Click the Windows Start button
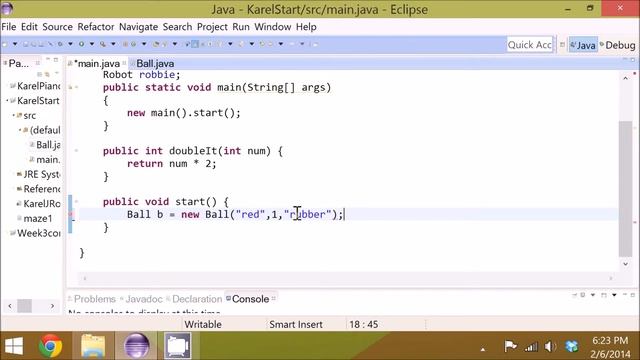This screenshot has width=640, height=360. [x=13, y=346]
